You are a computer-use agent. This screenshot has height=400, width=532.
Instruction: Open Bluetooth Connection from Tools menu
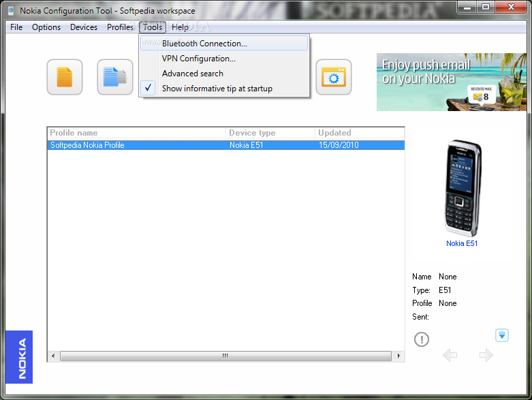[224, 44]
